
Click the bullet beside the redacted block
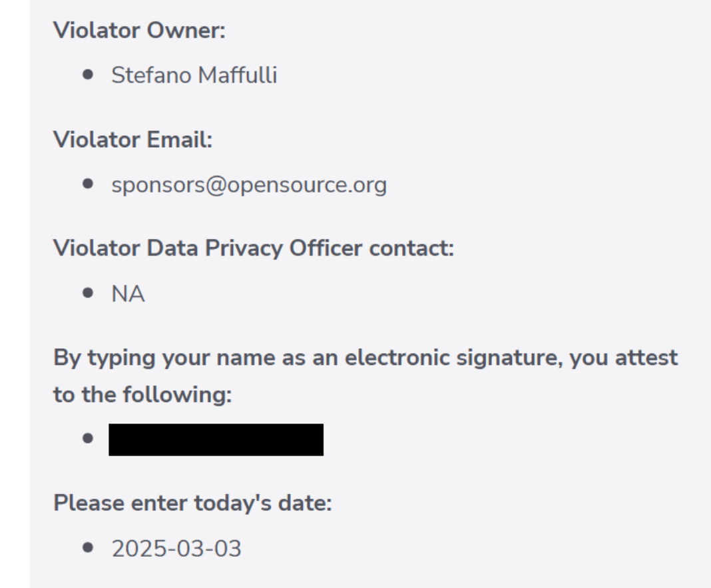88,438
